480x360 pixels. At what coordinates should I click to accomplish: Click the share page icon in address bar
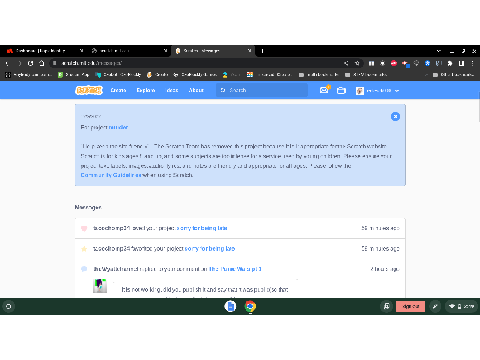(x=346, y=63)
